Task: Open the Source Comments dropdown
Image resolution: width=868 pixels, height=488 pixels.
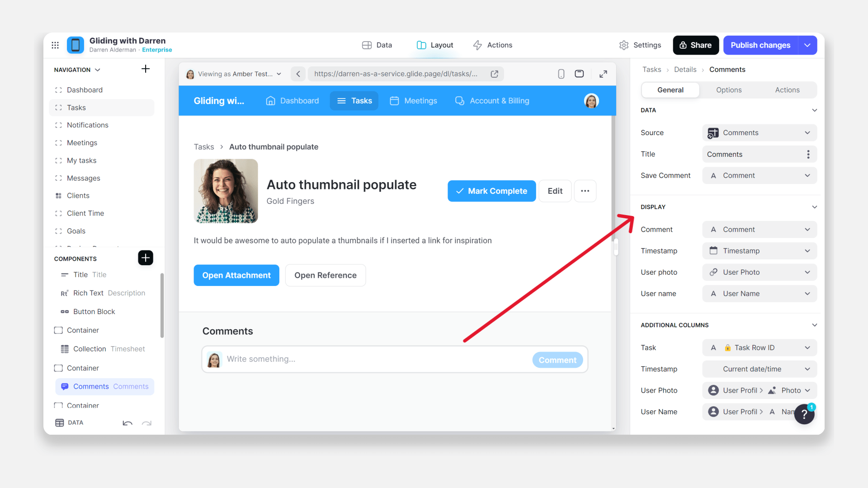Action: click(759, 133)
